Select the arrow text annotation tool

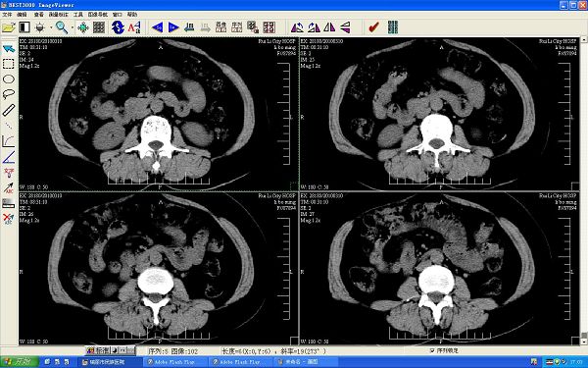coord(9,188)
